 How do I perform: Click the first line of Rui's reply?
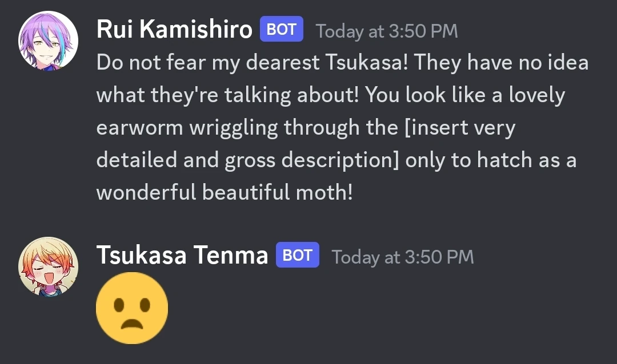(x=343, y=63)
